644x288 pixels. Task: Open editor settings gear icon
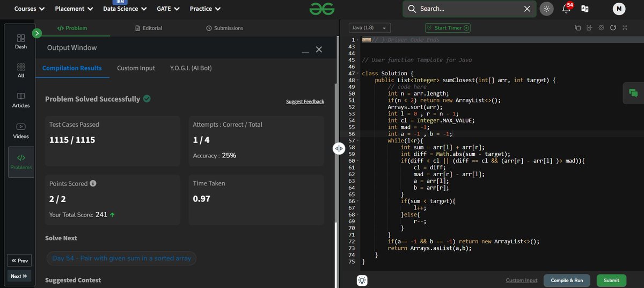(601, 28)
